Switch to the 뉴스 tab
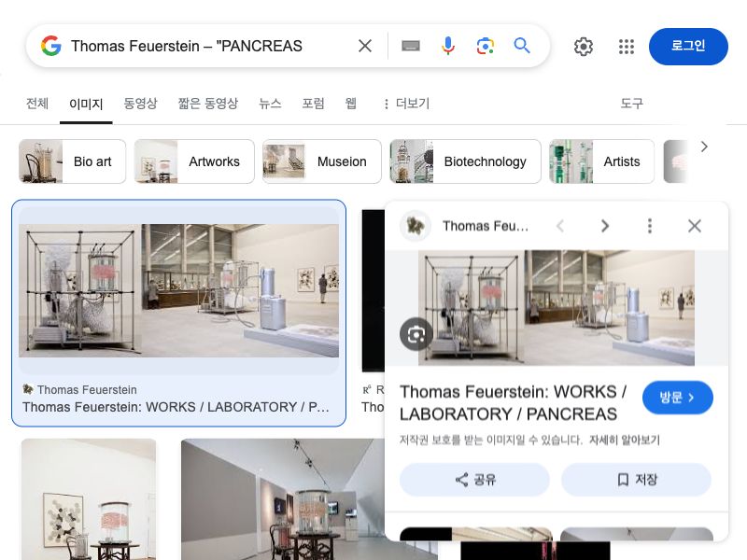Screen dimensions: 747x560 point(270,104)
